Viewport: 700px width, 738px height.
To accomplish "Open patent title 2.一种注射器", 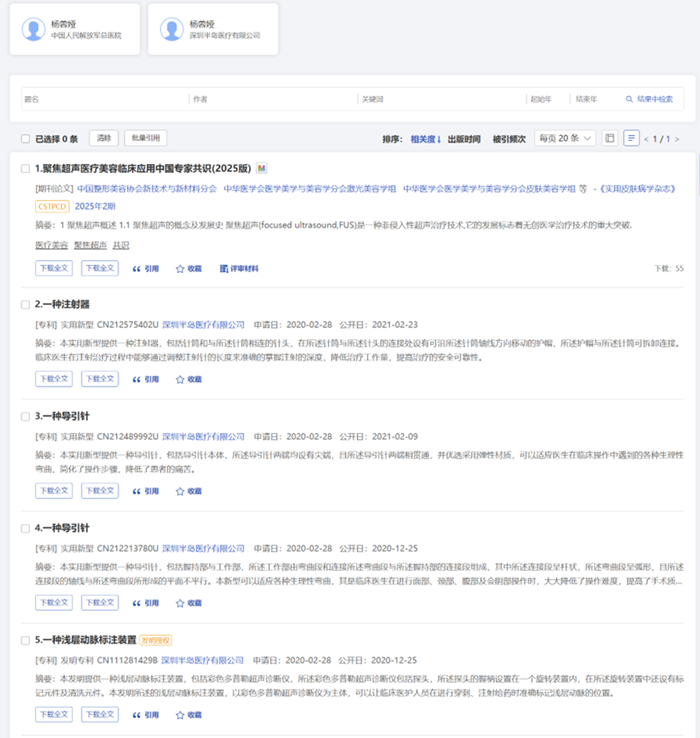I will 62,305.
